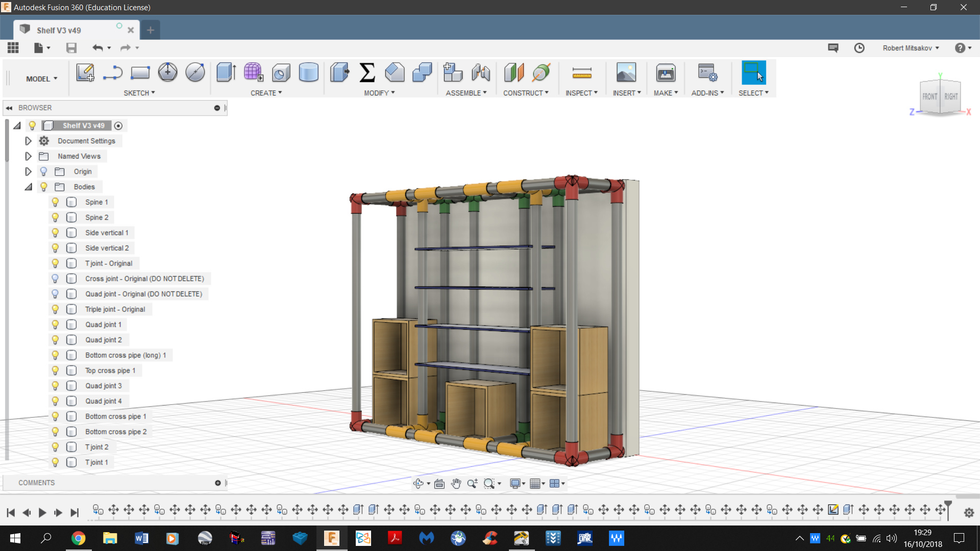
Task: Open the MODEL workspace dropdown
Action: coord(42,79)
